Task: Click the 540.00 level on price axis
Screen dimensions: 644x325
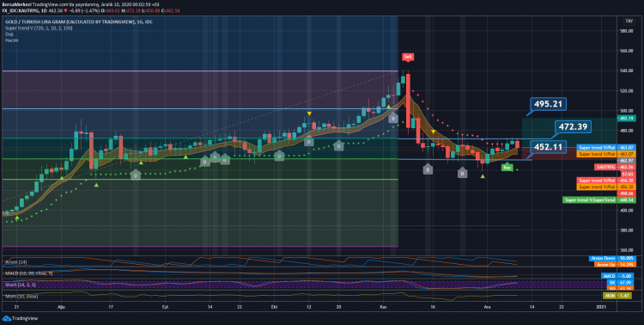Action: coord(626,71)
